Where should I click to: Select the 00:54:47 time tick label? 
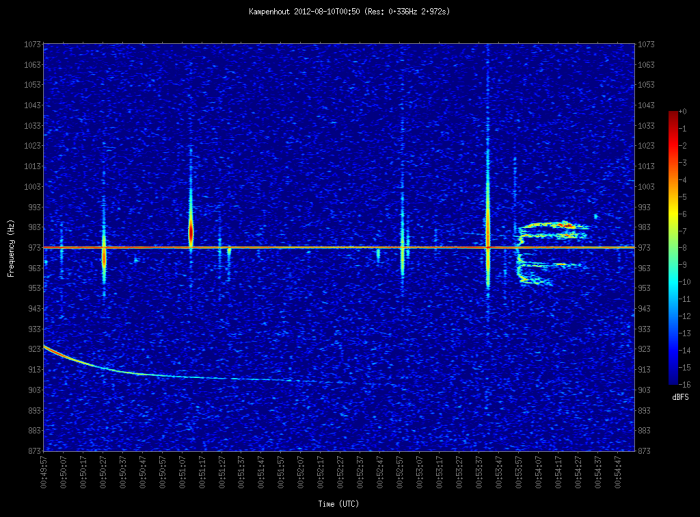[617, 472]
